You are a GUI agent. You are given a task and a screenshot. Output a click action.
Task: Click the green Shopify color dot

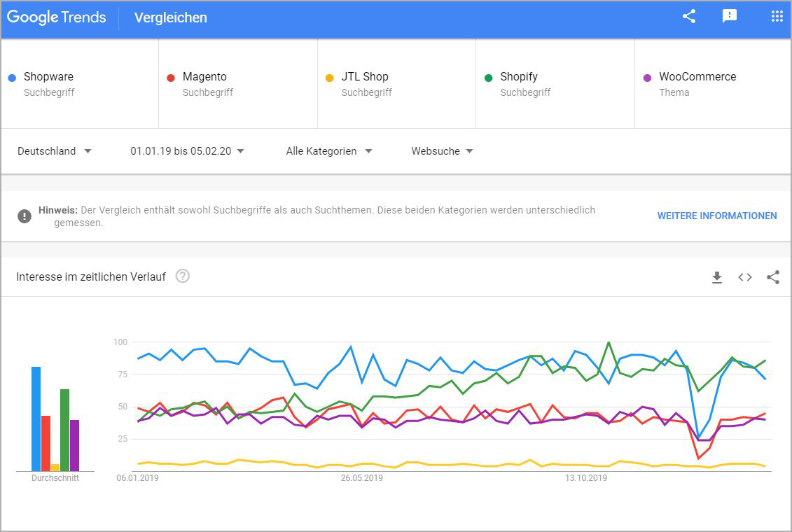pyautogui.click(x=489, y=78)
